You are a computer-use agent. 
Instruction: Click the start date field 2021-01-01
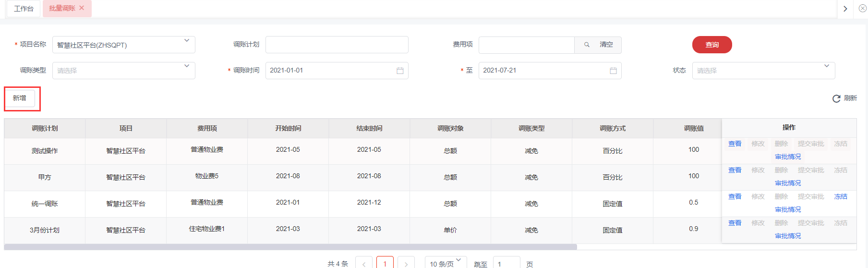coord(337,71)
